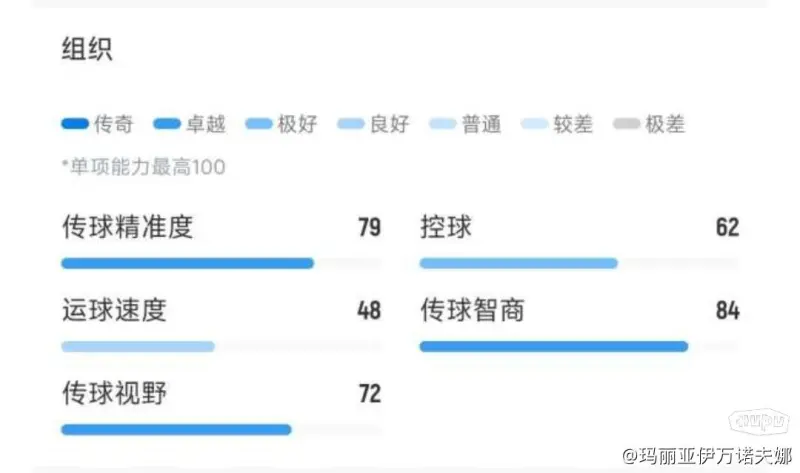Click the 控球 score 62
The width and height of the screenshot is (800, 473).
coord(728,227)
